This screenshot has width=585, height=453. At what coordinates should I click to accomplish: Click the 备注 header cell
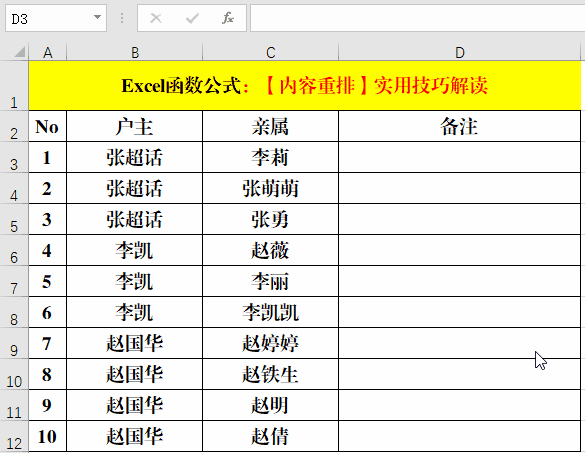460,126
